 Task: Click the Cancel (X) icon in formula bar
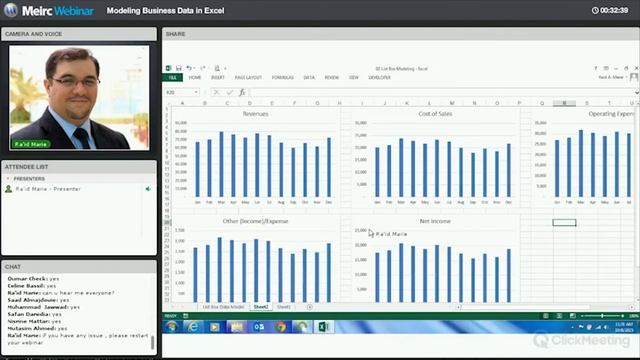coord(217,93)
